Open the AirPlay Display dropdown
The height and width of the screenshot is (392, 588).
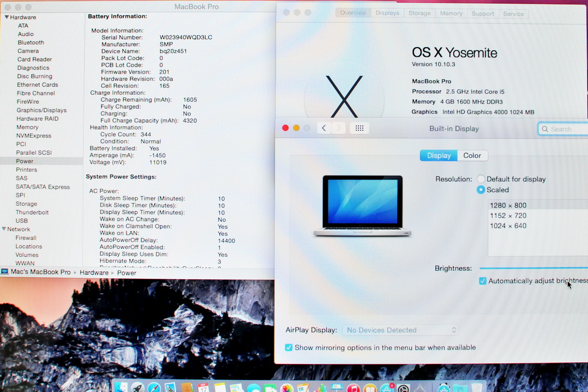pyautogui.click(x=400, y=330)
